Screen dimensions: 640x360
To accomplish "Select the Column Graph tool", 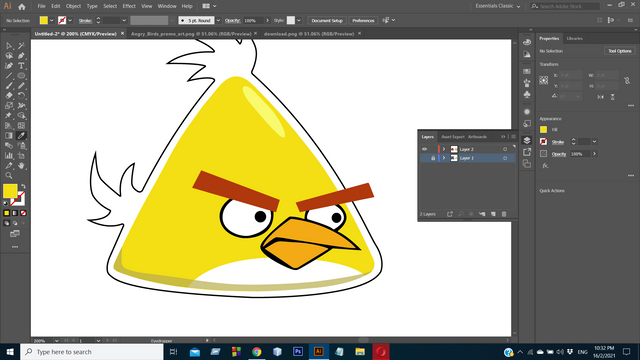I will 9,156.
